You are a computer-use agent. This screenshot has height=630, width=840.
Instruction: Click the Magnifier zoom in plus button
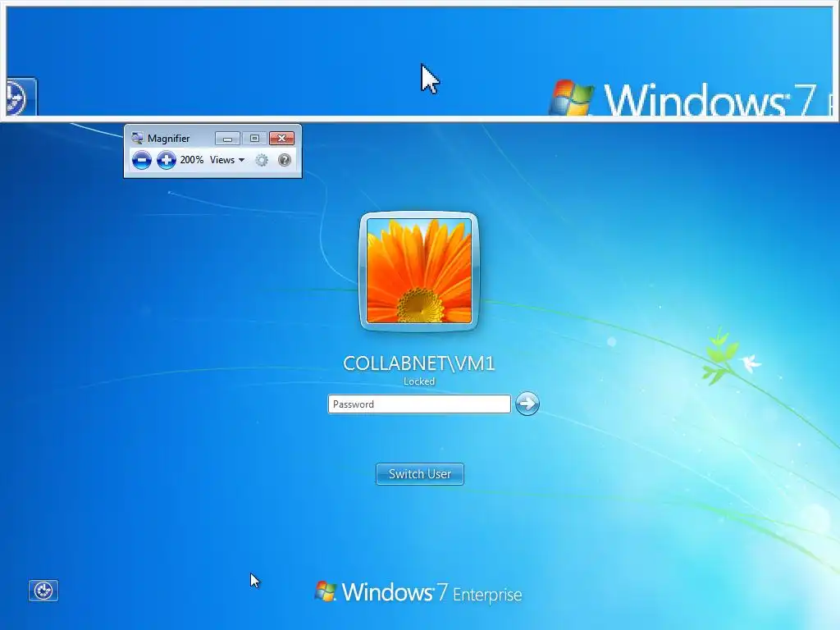(166, 160)
